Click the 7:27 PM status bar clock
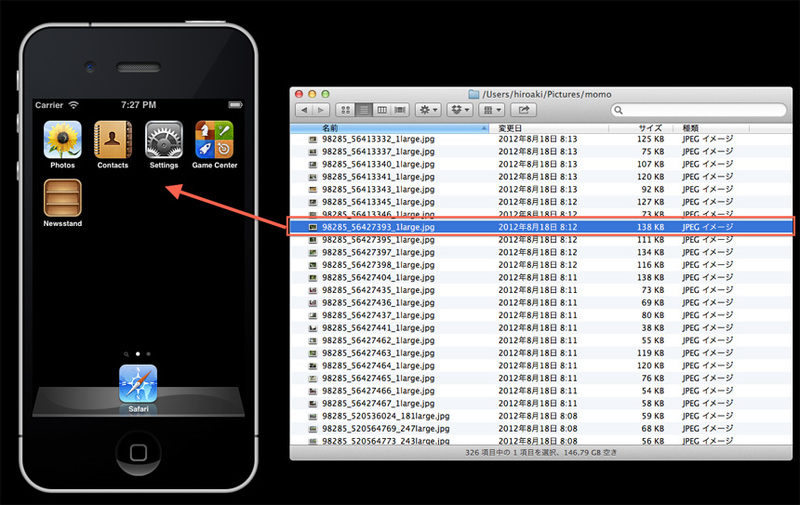 coord(138,105)
